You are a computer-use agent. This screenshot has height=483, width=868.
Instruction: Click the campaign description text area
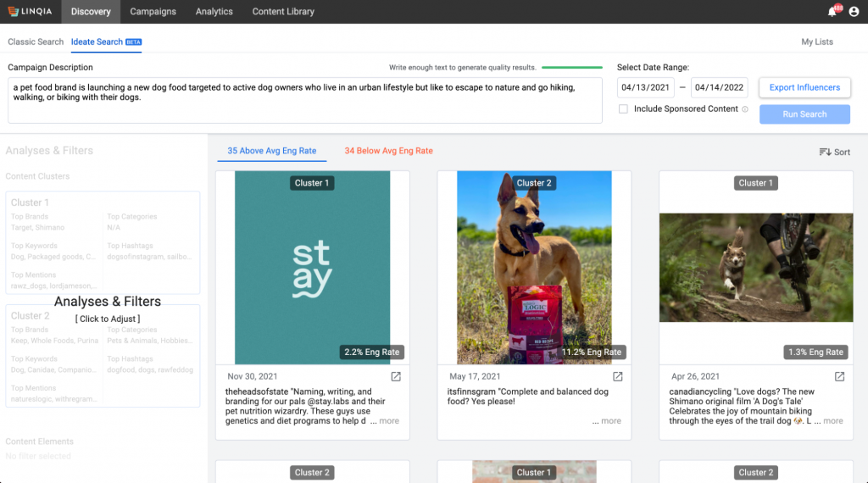(x=305, y=100)
